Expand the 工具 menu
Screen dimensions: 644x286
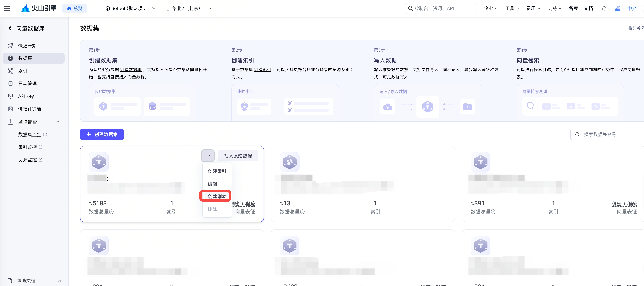click(512, 8)
